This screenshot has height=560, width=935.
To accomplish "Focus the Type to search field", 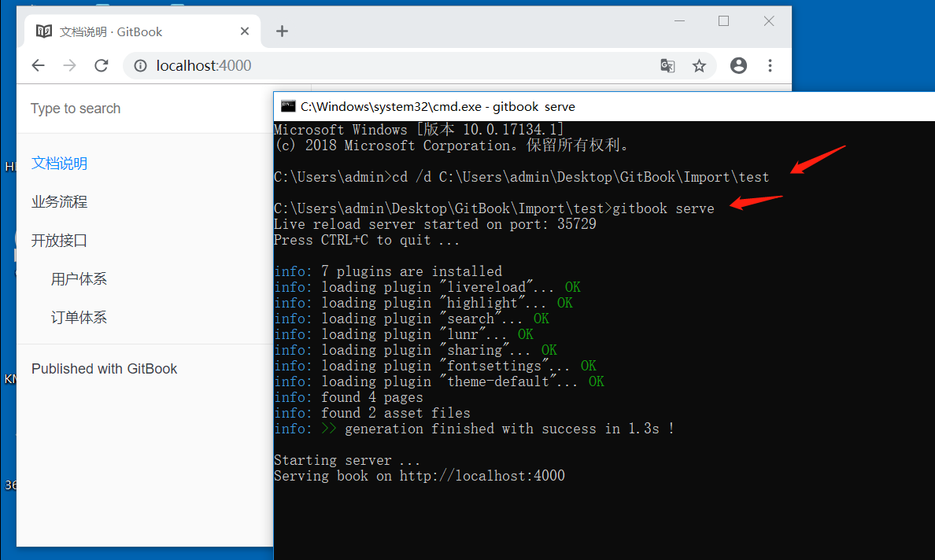I will (x=145, y=109).
